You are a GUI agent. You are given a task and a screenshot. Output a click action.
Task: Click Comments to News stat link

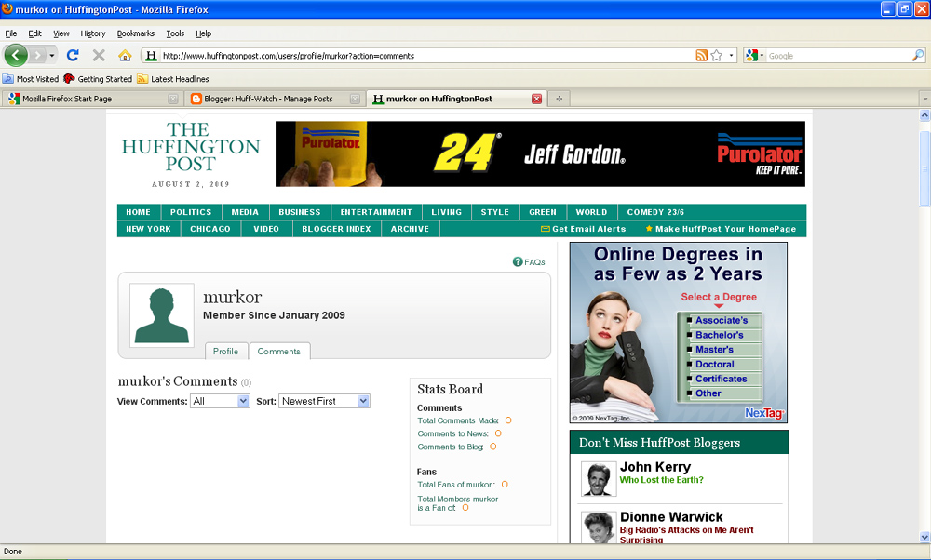453,433
